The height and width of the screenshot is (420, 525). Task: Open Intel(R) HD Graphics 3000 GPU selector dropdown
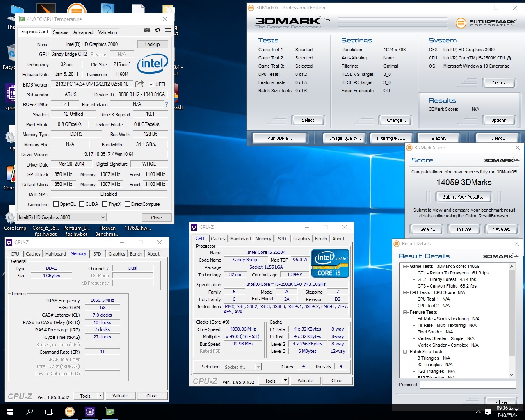click(62, 217)
